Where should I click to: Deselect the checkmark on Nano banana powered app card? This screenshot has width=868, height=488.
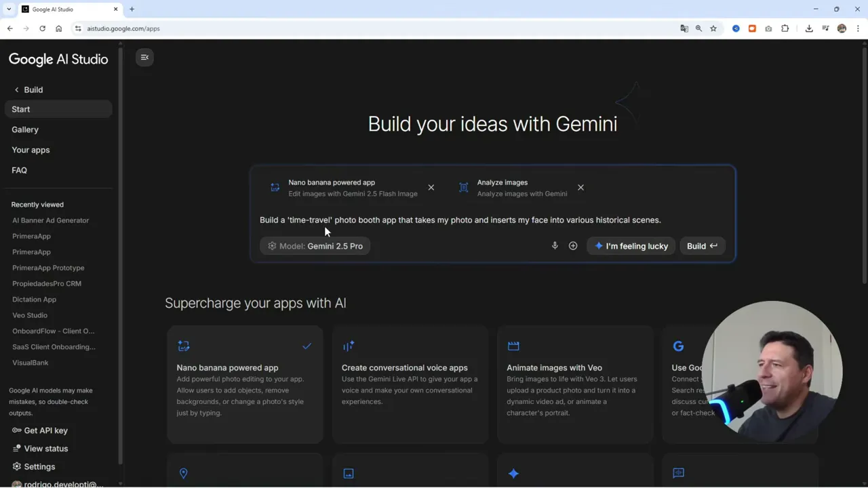[307, 346]
